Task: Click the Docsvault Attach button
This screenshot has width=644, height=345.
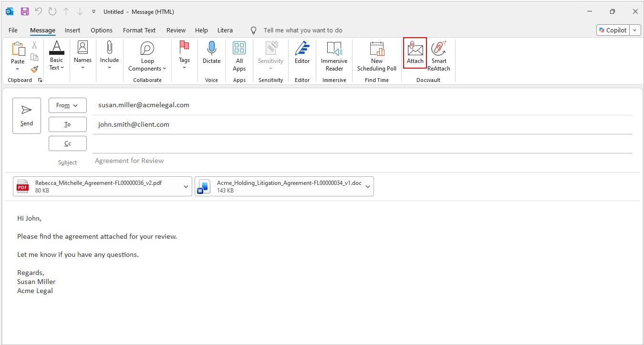Action: click(x=415, y=53)
